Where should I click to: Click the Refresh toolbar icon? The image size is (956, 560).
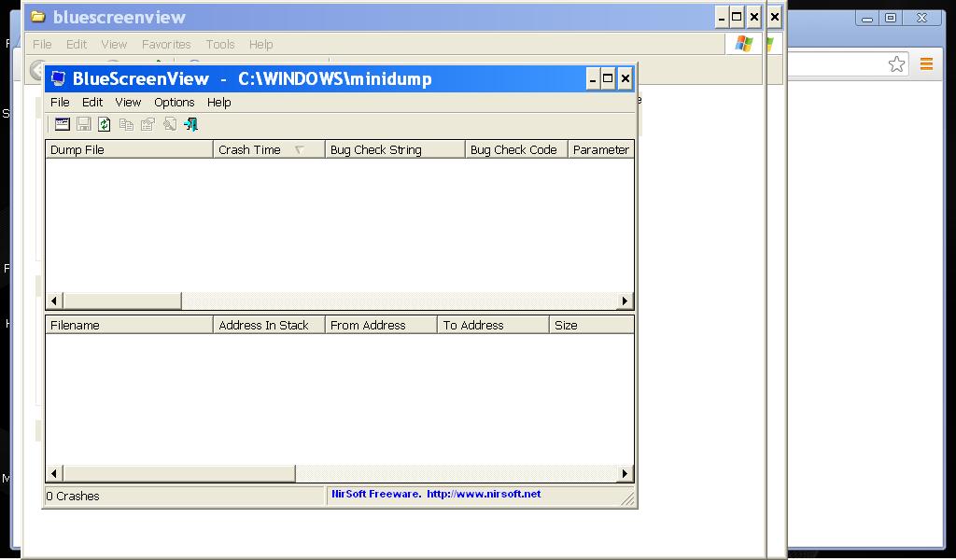105,124
